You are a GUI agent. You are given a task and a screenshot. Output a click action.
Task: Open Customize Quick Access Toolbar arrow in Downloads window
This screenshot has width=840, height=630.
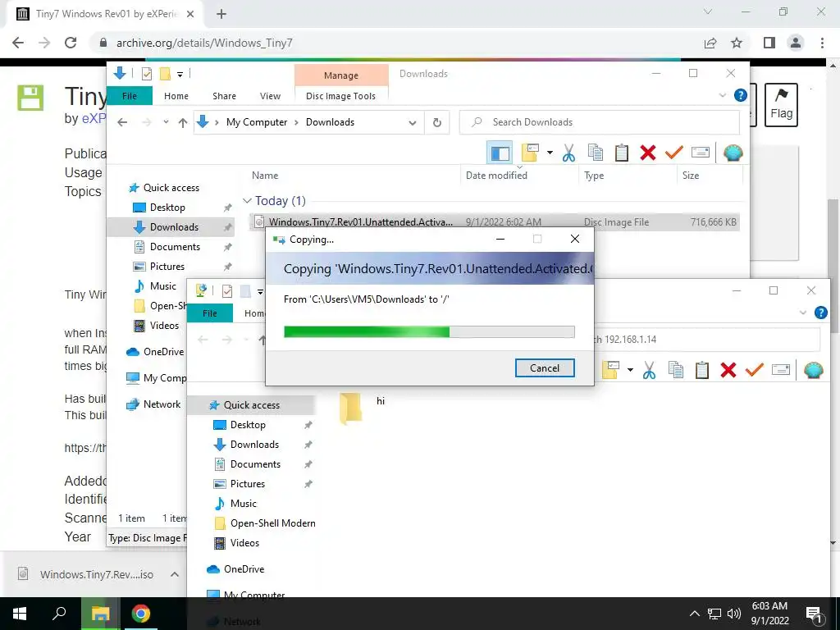[x=180, y=75]
